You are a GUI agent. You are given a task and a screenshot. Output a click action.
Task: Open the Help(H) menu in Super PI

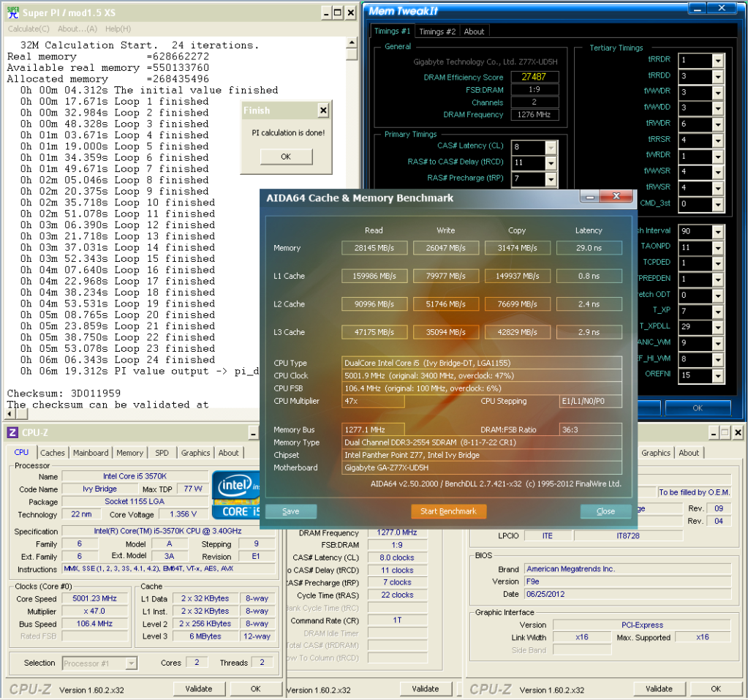118,29
